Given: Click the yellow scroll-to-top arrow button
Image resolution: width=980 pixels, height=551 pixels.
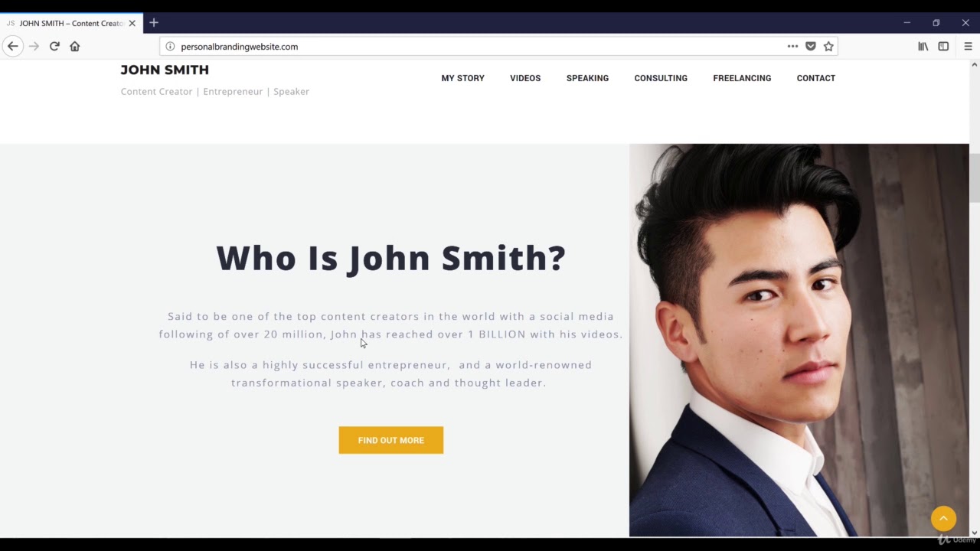Looking at the screenshot, I should pos(943,518).
